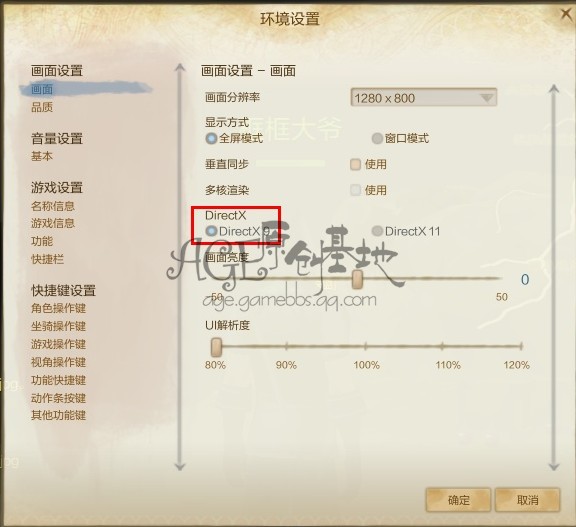Set UI解析度 slider to 100% mark

click(x=366, y=346)
